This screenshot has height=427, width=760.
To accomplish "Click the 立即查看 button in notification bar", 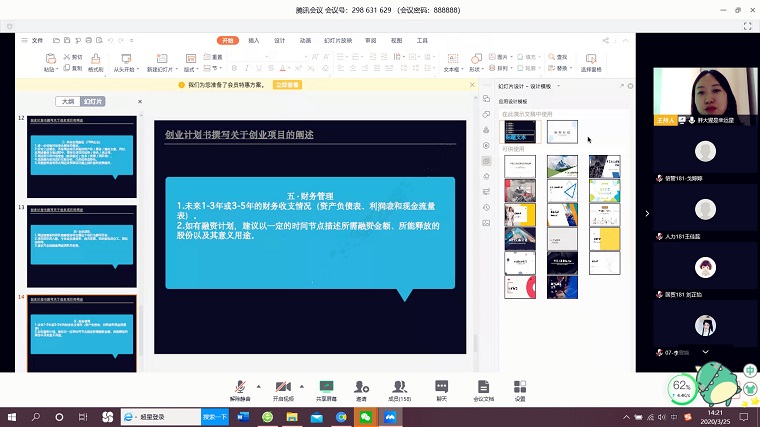I will tap(287, 86).
